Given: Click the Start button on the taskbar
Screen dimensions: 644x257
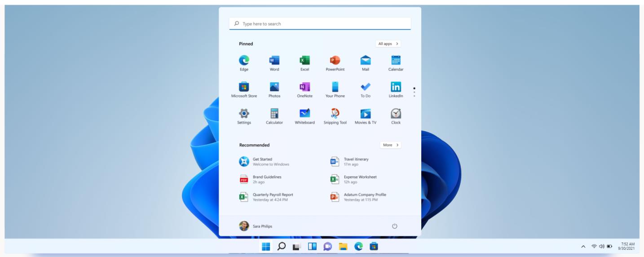Looking at the screenshot, I should click(x=266, y=246).
